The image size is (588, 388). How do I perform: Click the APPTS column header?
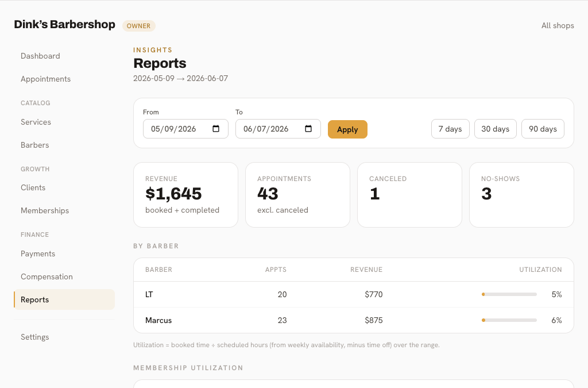click(276, 270)
